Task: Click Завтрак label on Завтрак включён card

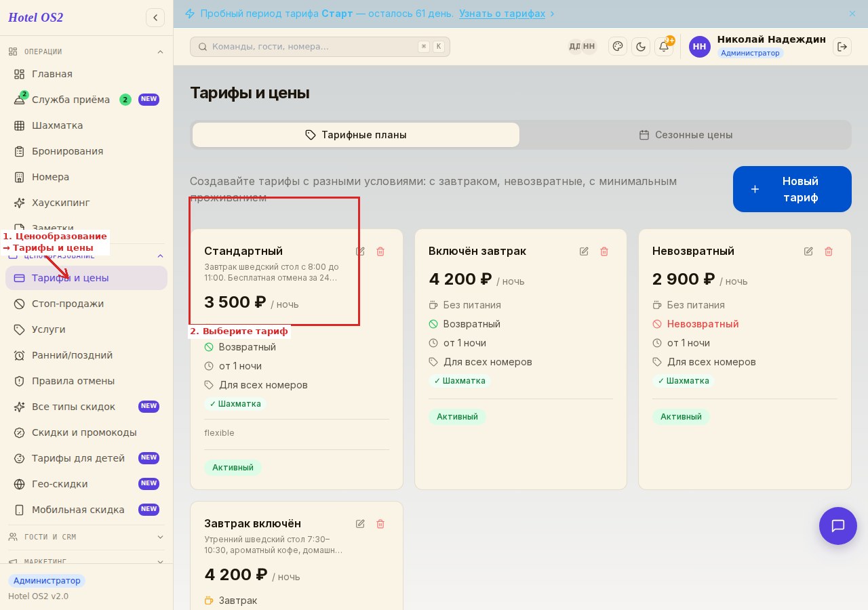Action: tap(238, 601)
